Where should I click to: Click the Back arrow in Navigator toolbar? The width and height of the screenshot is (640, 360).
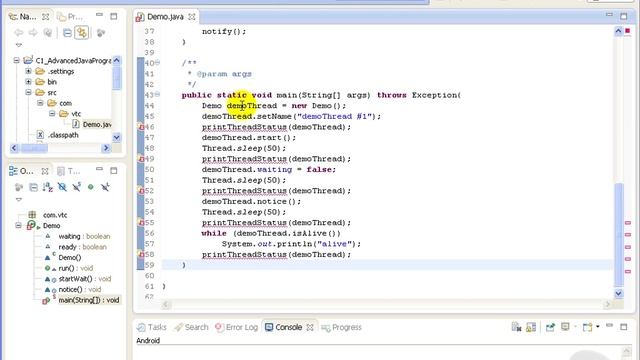[19, 33]
